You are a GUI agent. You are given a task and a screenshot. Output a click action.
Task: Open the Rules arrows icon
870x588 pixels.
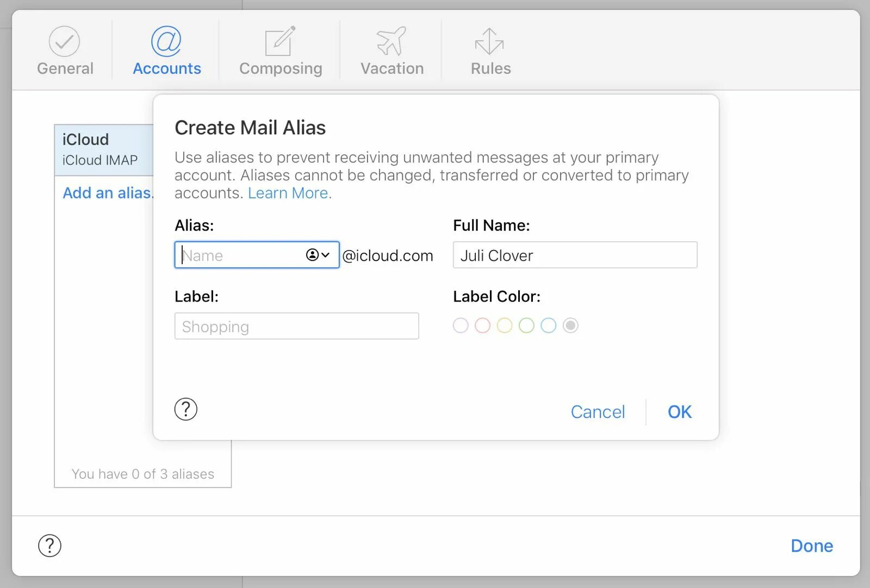[x=489, y=41]
